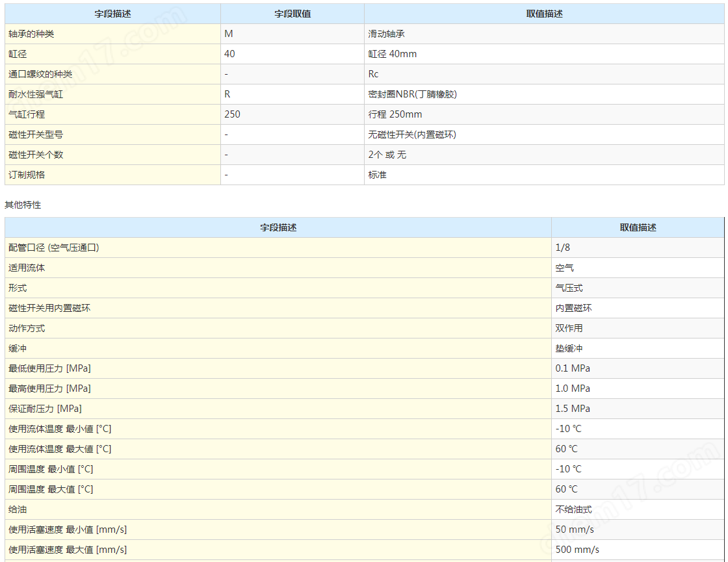
Task: Select the '轴承的种类' field description cell
Action: tap(112, 34)
